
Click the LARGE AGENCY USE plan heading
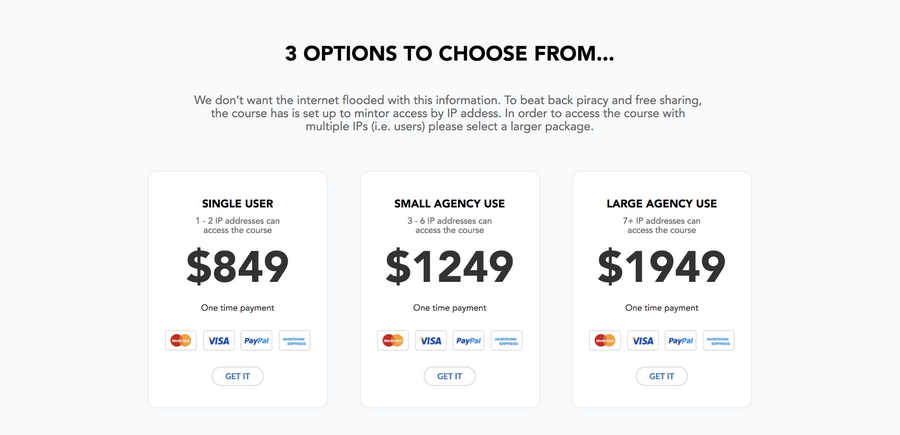(x=662, y=204)
